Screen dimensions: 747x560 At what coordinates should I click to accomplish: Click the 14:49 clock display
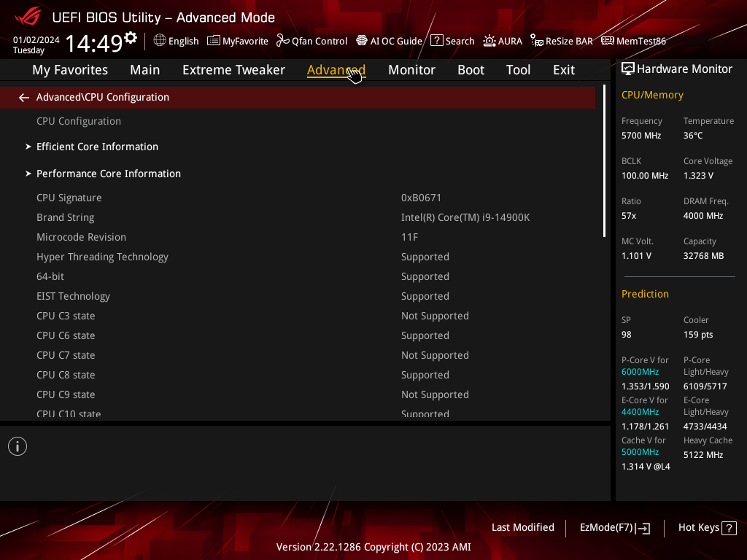(94, 43)
